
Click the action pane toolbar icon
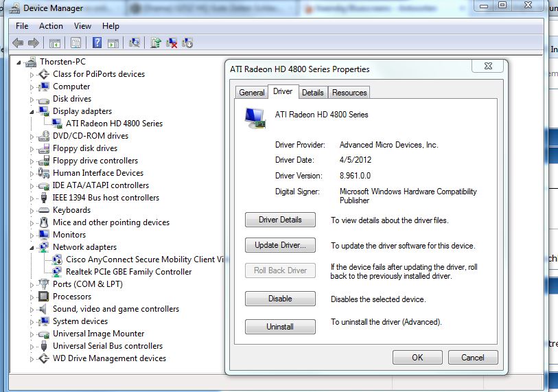coord(113,43)
